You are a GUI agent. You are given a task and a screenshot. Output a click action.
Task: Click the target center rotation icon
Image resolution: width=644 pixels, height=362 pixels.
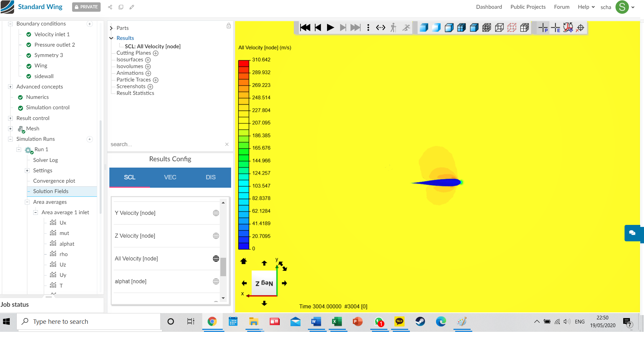[581, 28]
